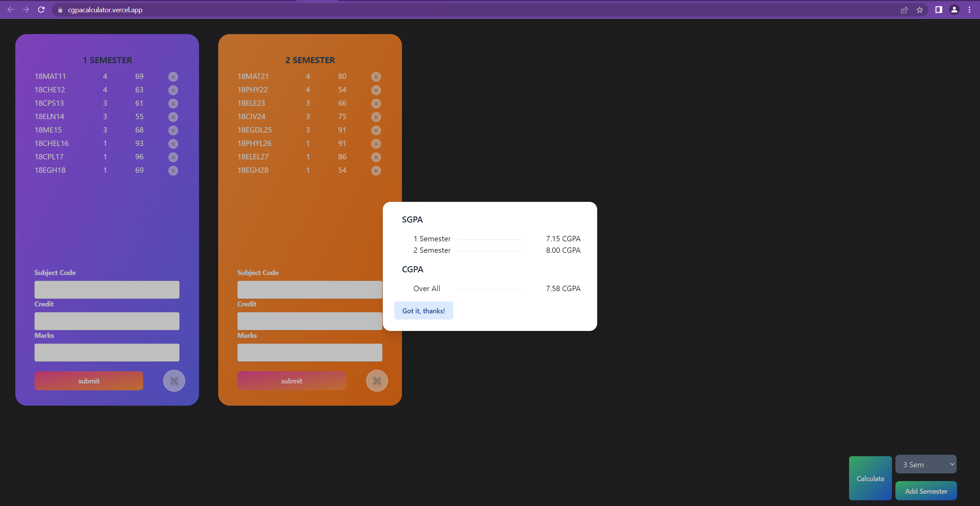Open the Chrome three-dot menu

(x=970, y=10)
